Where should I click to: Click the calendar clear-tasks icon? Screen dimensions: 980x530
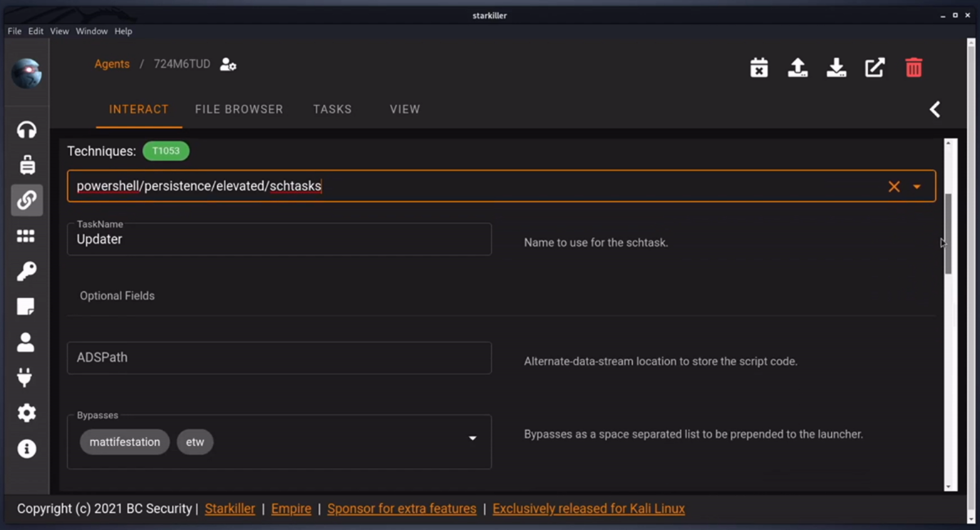(759, 68)
